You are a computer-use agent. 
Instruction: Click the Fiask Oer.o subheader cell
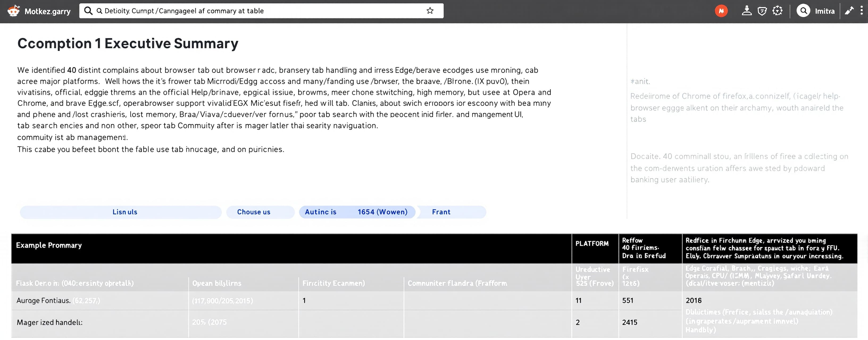click(x=75, y=283)
